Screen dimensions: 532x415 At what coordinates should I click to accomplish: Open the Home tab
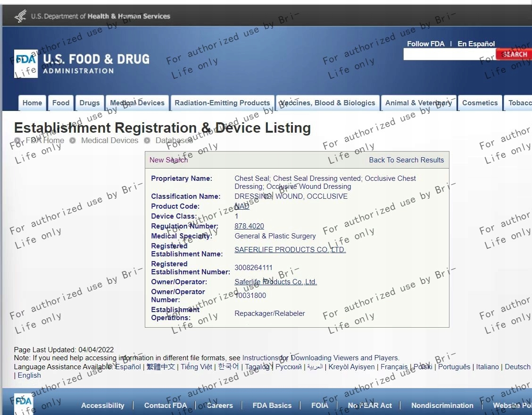click(32, 103)
